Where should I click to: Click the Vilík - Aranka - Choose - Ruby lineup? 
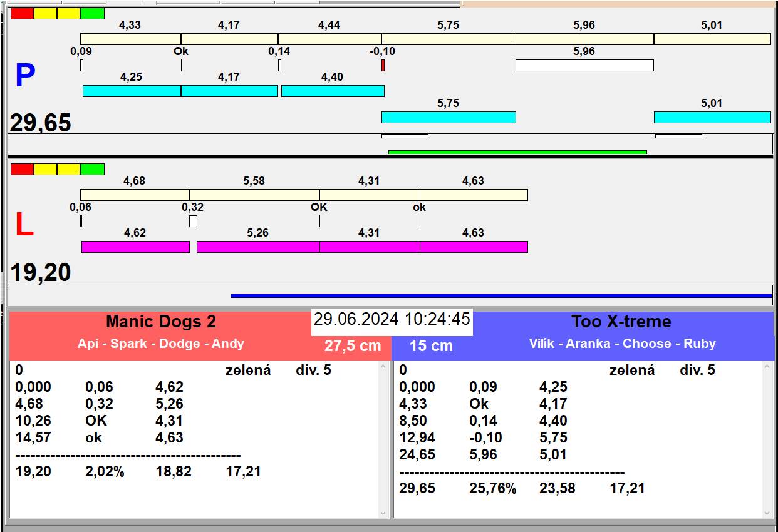[622, 344]
